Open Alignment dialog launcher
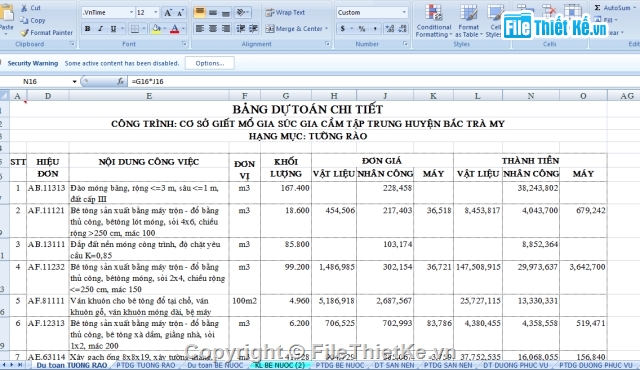The width and height of the screenshot is (640, 370). [327, 44]
